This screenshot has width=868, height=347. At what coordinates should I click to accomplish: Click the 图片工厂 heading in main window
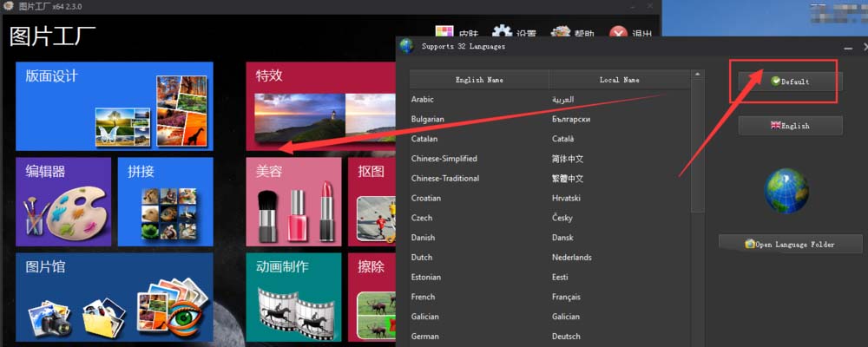coord(53,36)
